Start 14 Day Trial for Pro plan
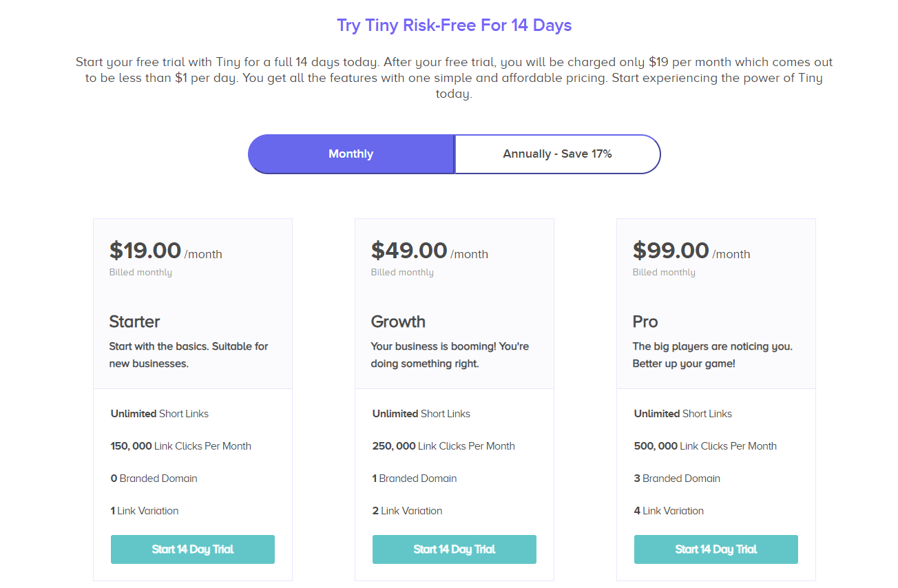This screenshot has width=898, height=588. 716,549
